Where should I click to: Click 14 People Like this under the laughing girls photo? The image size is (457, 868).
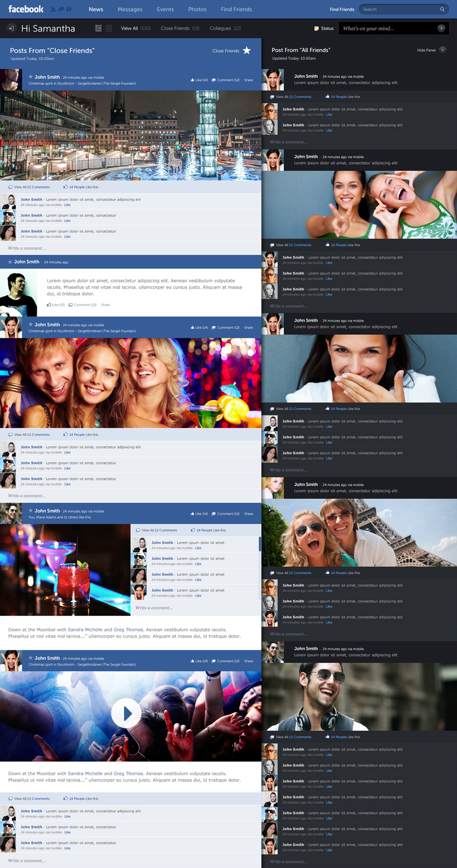click(x=342, y=245)
